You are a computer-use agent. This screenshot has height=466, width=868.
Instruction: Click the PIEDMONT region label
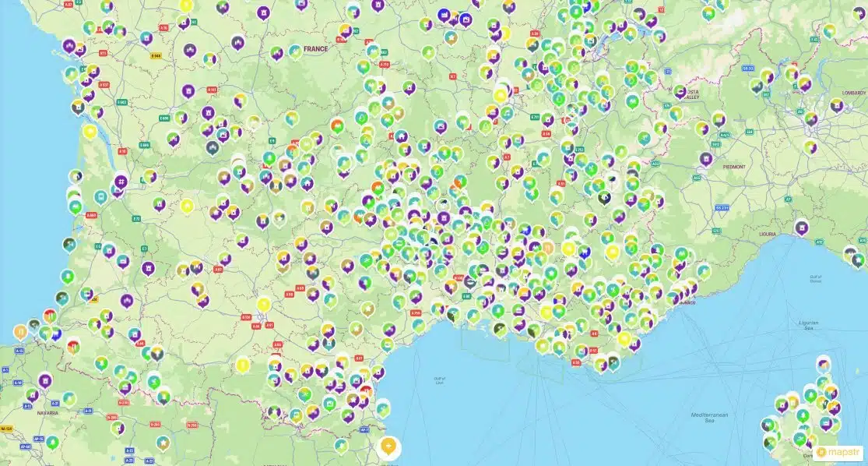(x=734, y=167)
